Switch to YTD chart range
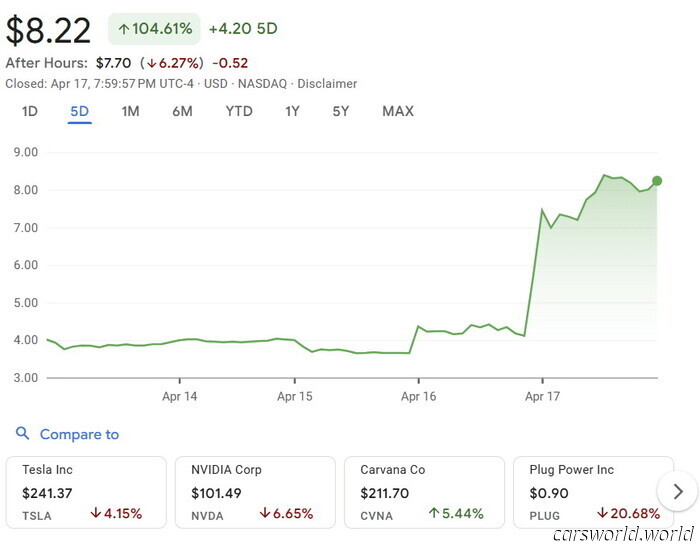The height and width of the screenshot is (548, 700). tap(239, 111)
